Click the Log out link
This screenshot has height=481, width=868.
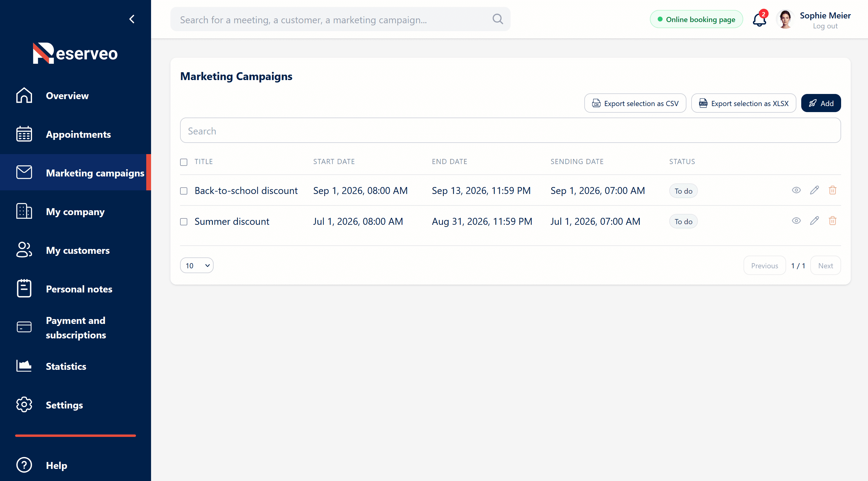pyautogui.click(x=825, y=26)
